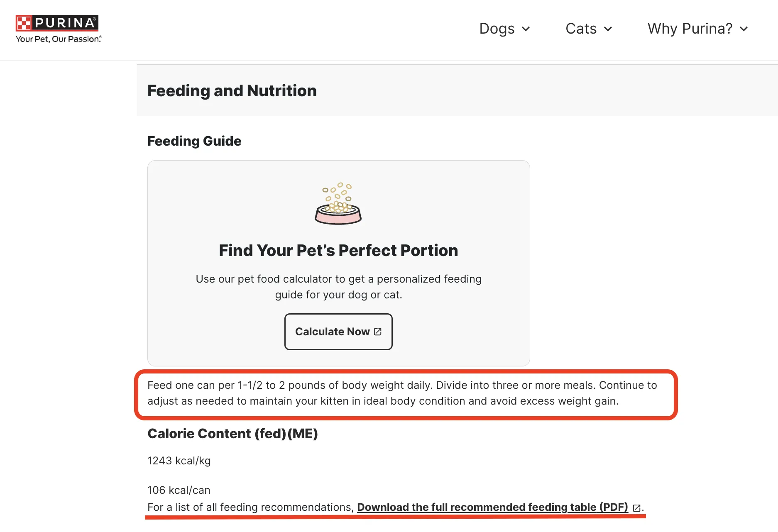
Task: Click external-link icon after PDF link
Action: click(636, 508)
